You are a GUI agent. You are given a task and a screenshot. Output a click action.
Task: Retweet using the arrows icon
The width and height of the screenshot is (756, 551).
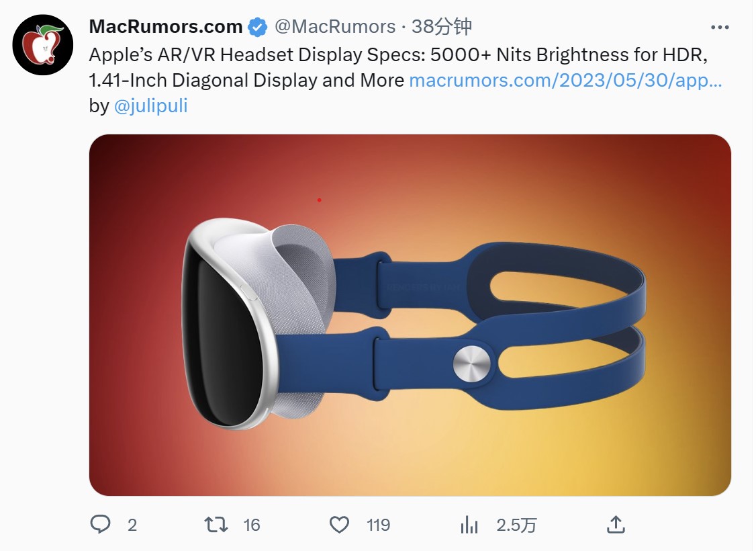coord(216,525)
